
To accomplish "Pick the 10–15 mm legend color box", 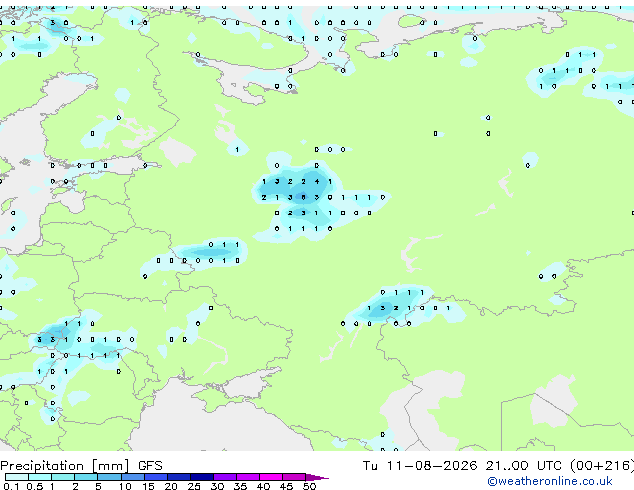I will (x=133, y=477).
